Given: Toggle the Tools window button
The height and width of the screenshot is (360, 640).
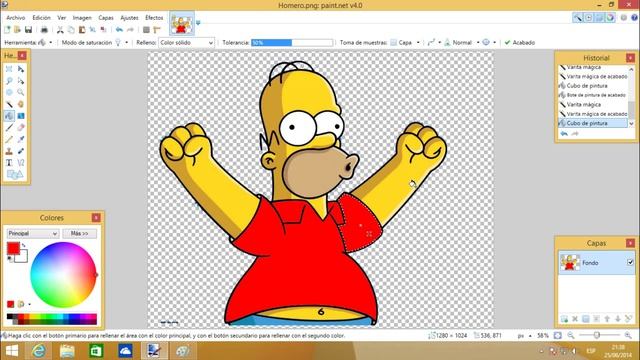Looking at the screenshot, I should pyautogui.click(x=578, y=18).
